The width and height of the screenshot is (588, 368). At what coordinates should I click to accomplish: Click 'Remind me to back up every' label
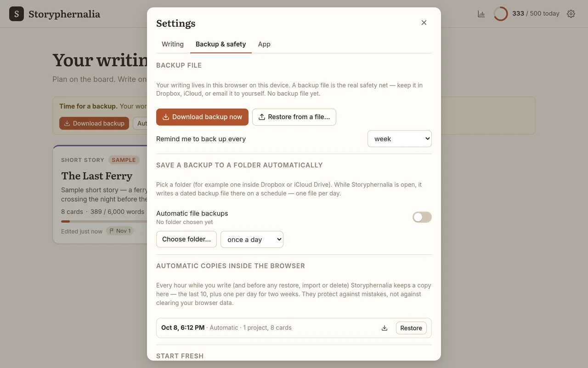click(x=201, y=139)
